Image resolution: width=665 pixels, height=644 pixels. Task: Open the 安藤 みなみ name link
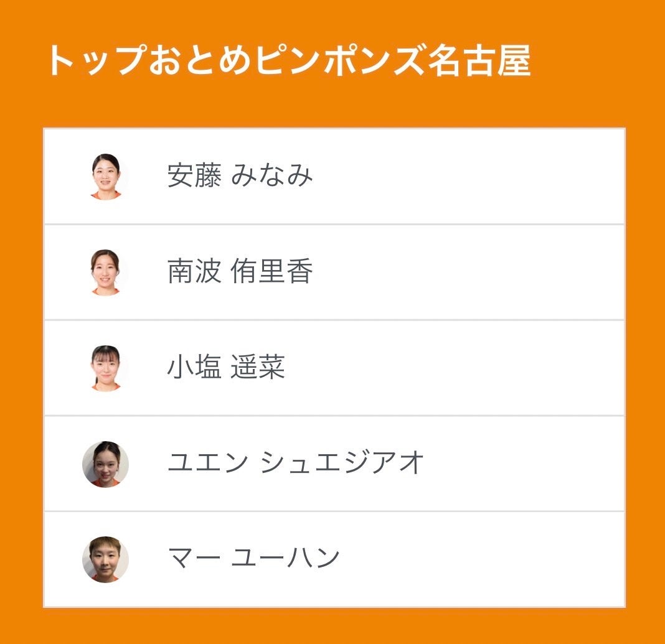[x=240, y=176]
